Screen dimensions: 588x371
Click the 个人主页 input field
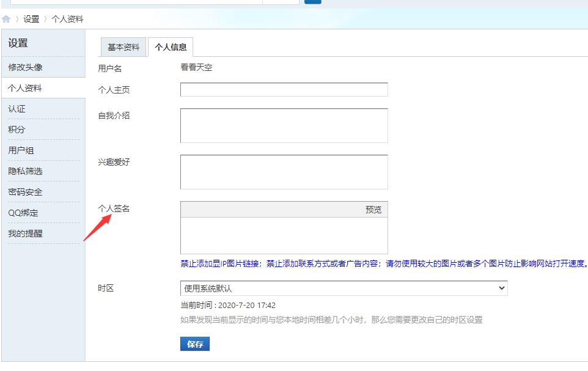(x=284, y=89)
